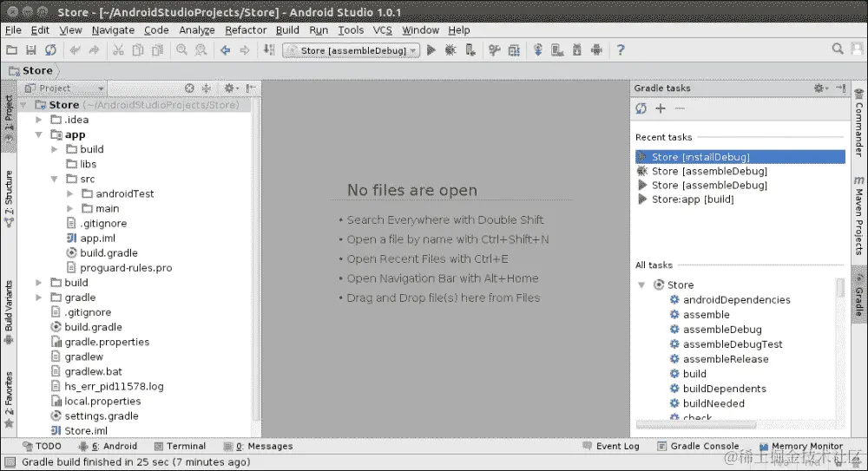Screen dimensions: 868x471
Task: Select Store [installDebug] recent task
Action: (x=740, y=157)
